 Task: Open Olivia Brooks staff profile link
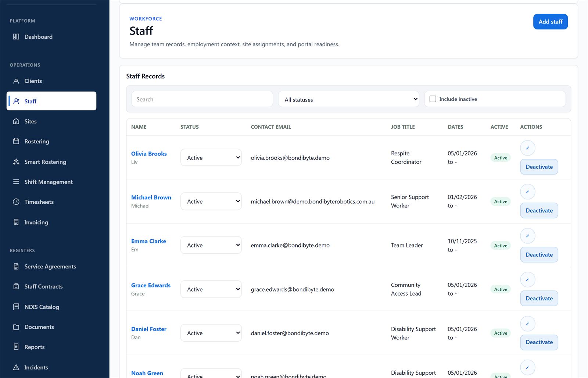[149, 154]
